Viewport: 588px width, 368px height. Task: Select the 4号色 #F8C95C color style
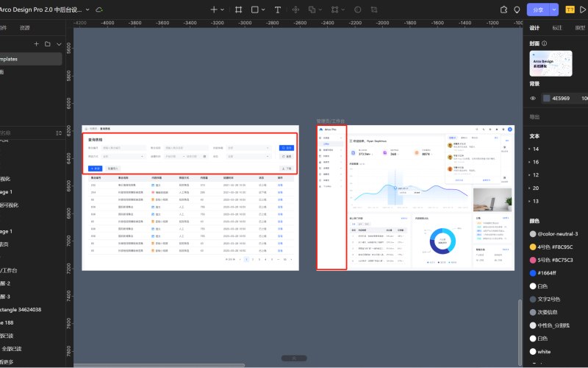pos(551,247)
